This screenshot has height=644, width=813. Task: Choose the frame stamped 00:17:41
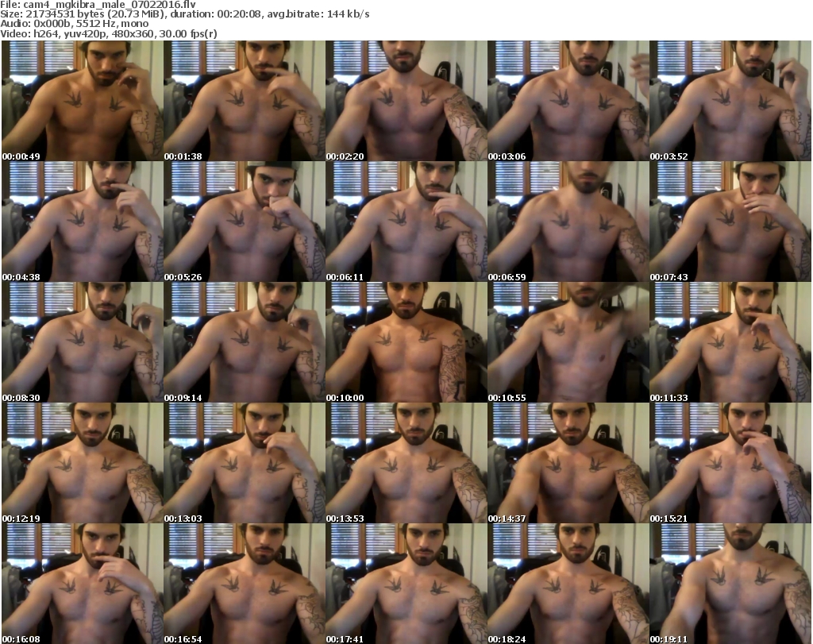tap(406, 584)
